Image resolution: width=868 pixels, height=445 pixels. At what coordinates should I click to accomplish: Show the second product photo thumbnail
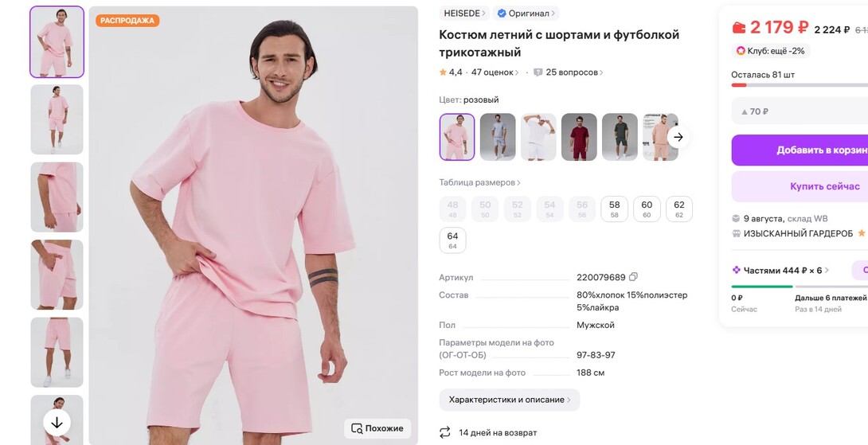[x=57, y=119]
